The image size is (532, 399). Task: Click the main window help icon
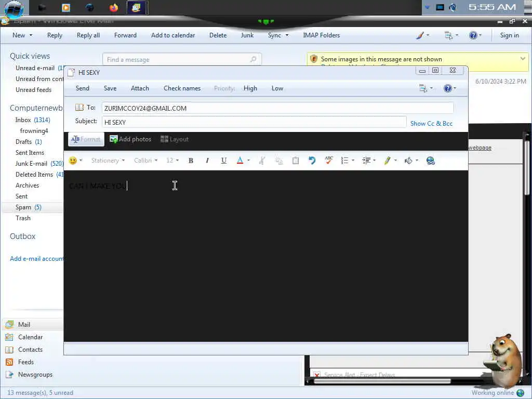click(x=473, y=35)
